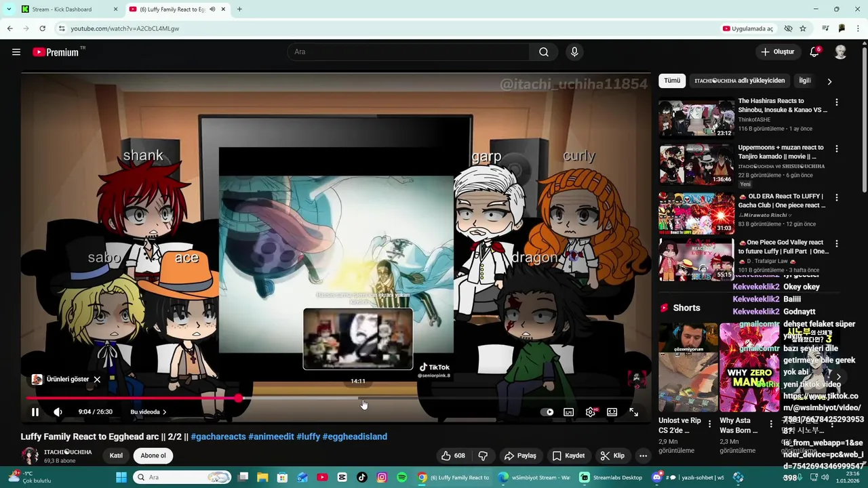Screen dimensions: 868x488
Task: Open options for Hashiras Reacts video
Action: point(836,102)
